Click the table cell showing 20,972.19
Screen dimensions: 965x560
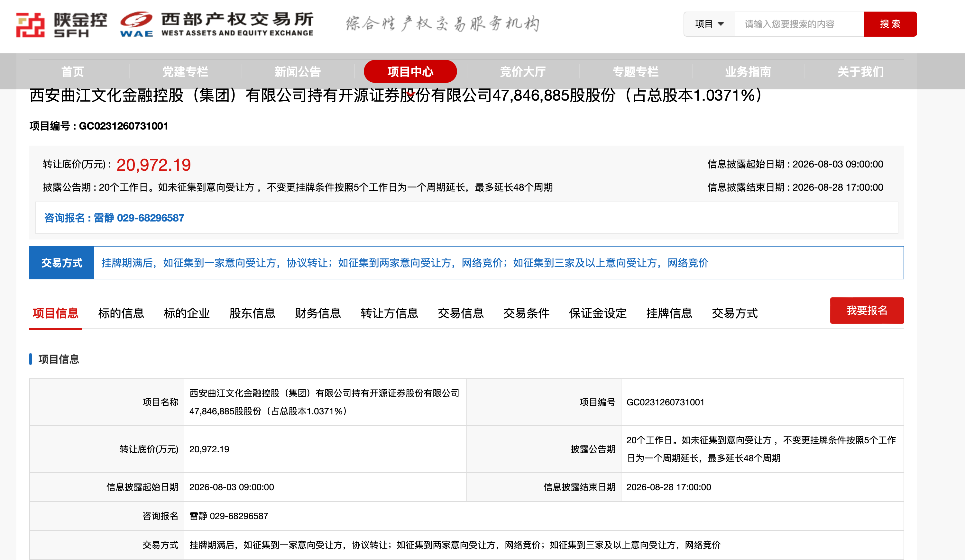[x=325, y=449]
